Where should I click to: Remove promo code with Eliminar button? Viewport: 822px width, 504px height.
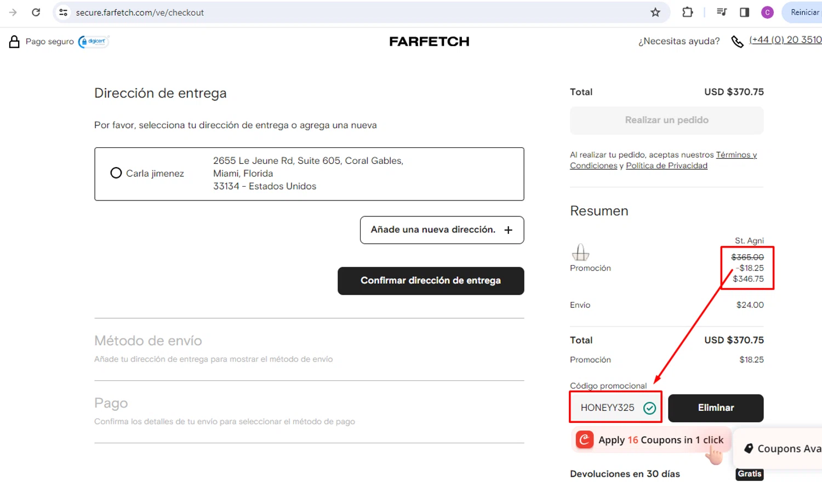point(716,408)
